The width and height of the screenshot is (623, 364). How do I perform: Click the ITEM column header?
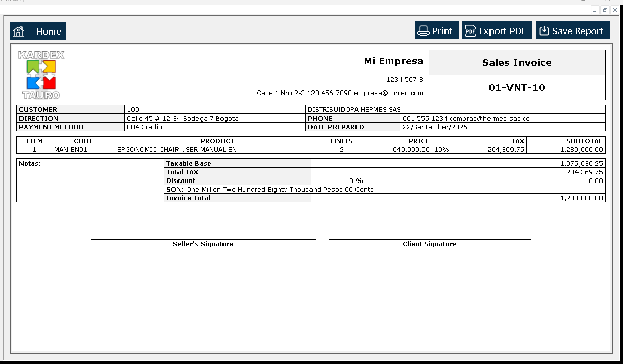pos(34,141)
